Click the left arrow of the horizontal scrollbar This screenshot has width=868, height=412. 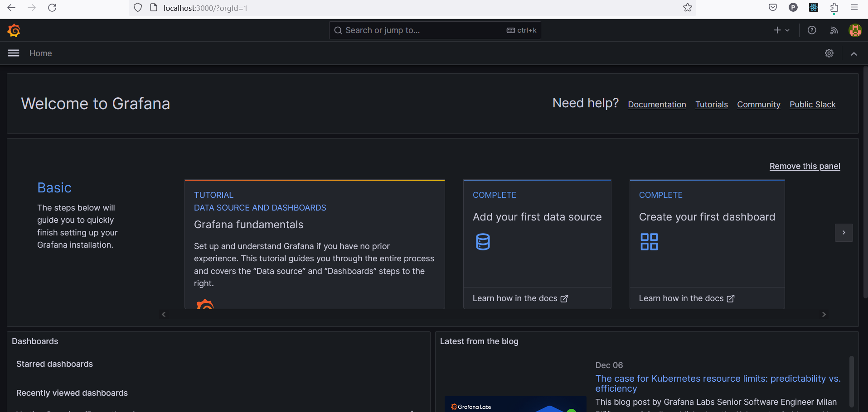click(164, 314)
